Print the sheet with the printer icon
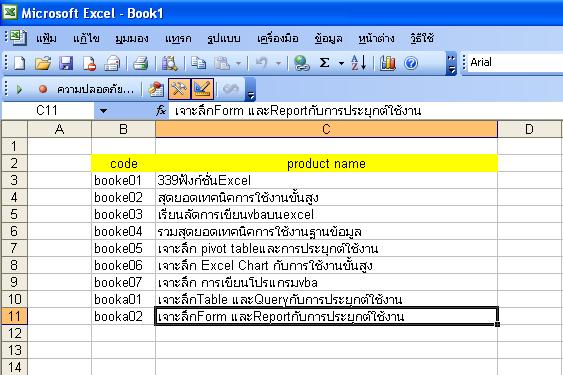Viewport: 563px width, 375px height. click(140, 63)
